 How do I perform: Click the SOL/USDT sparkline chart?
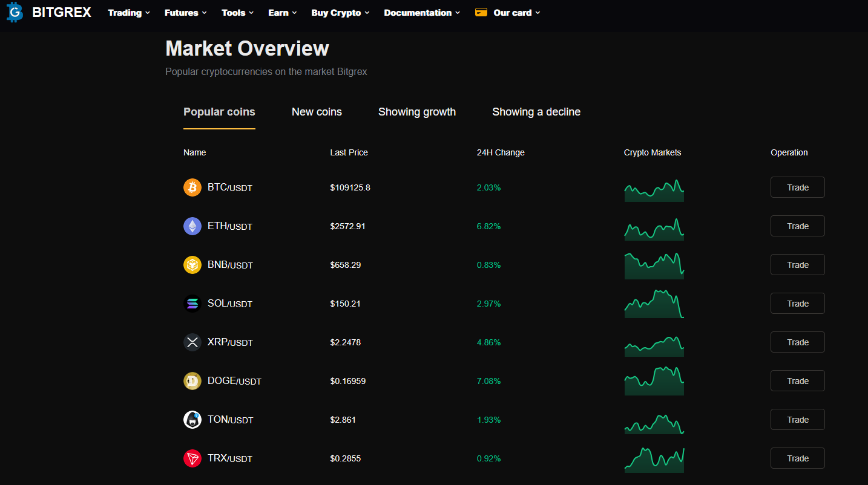click(x=654, y=304)
